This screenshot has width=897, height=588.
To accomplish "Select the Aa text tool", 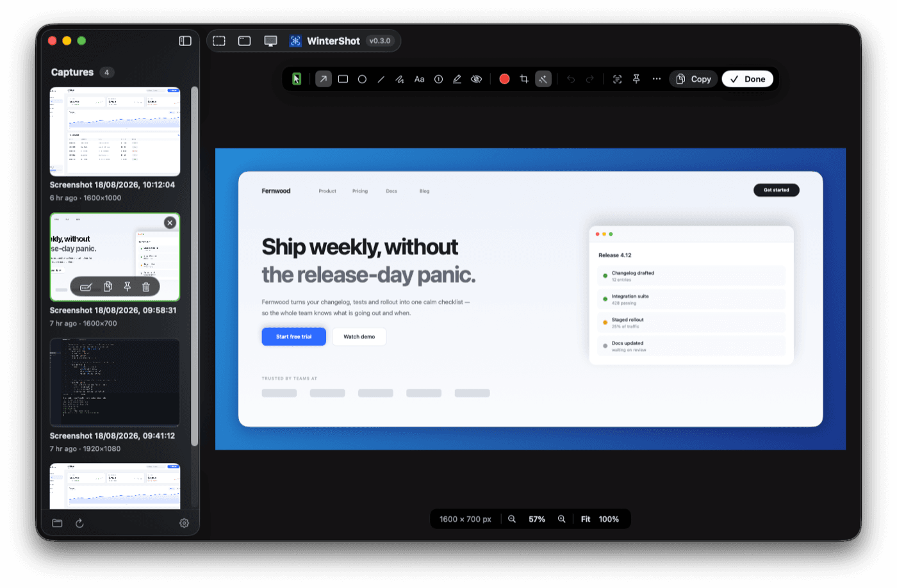I will click(x=419, y=79).
